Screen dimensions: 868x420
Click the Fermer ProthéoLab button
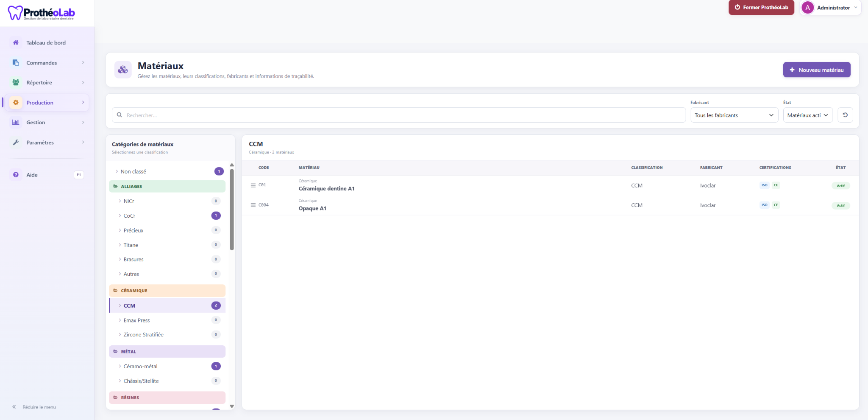(761, 8)
